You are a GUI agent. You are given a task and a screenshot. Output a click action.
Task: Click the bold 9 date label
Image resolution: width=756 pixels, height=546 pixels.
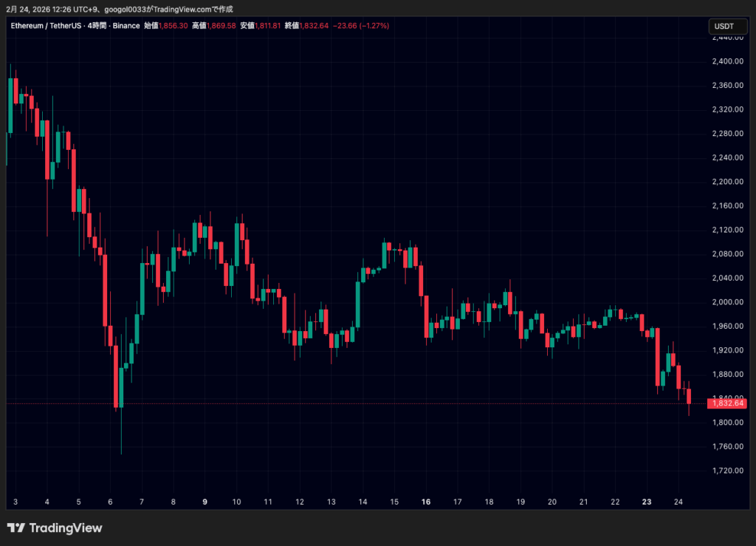click(x=205, y=502)
